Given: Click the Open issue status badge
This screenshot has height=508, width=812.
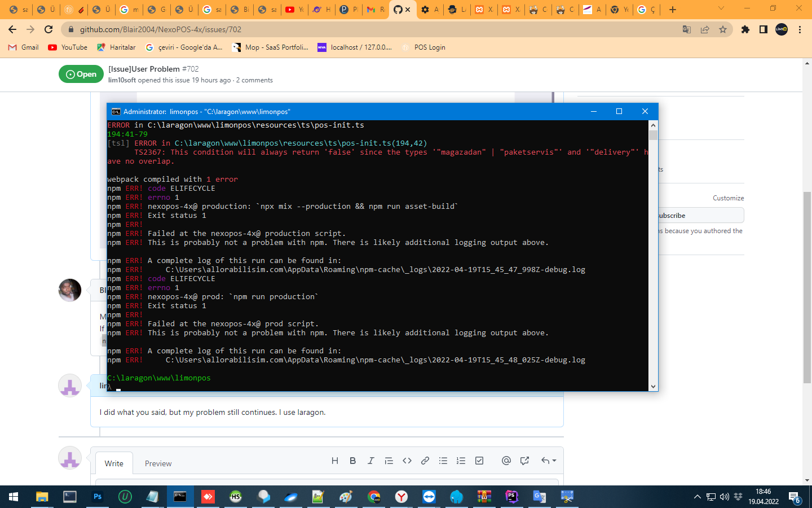Looking at the screenshot, I should [81, 74].
